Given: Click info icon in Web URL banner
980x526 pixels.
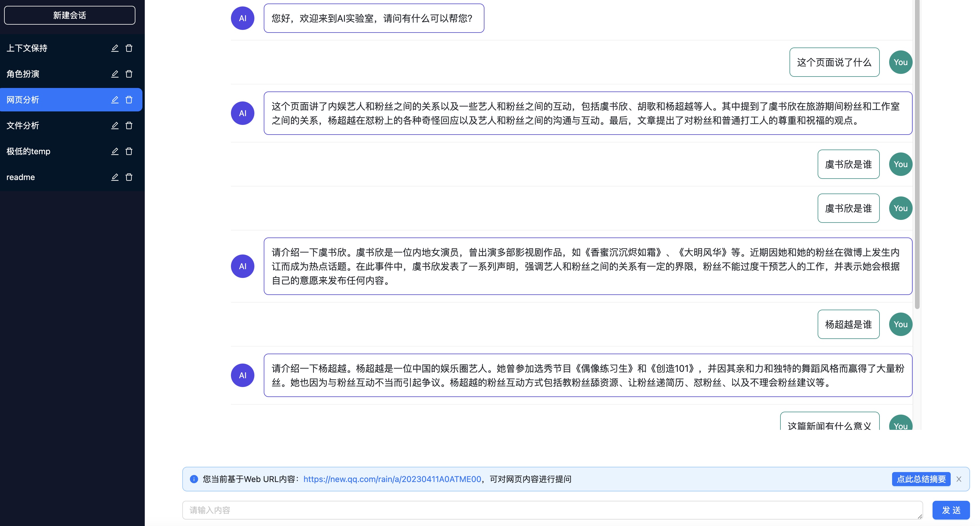Looking at the screenshot, I should click(194, 479).
